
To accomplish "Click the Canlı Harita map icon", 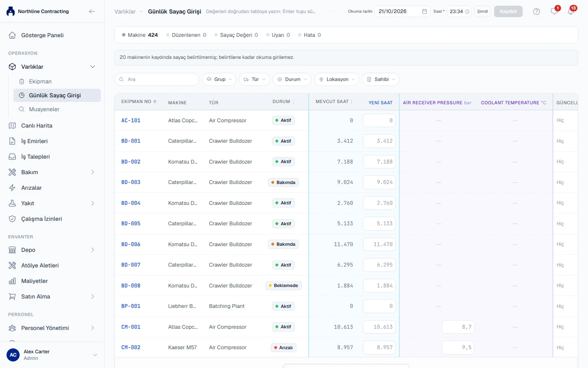I will coord(12,126).
